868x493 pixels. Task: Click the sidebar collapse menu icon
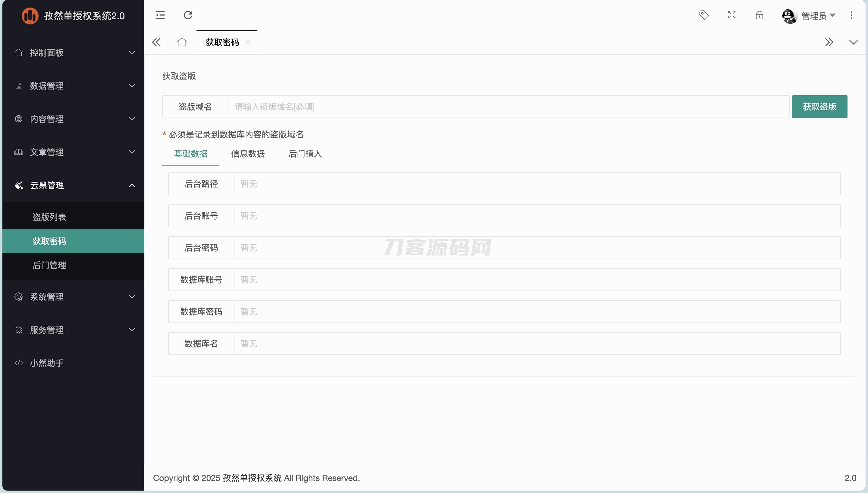point(160,15)
